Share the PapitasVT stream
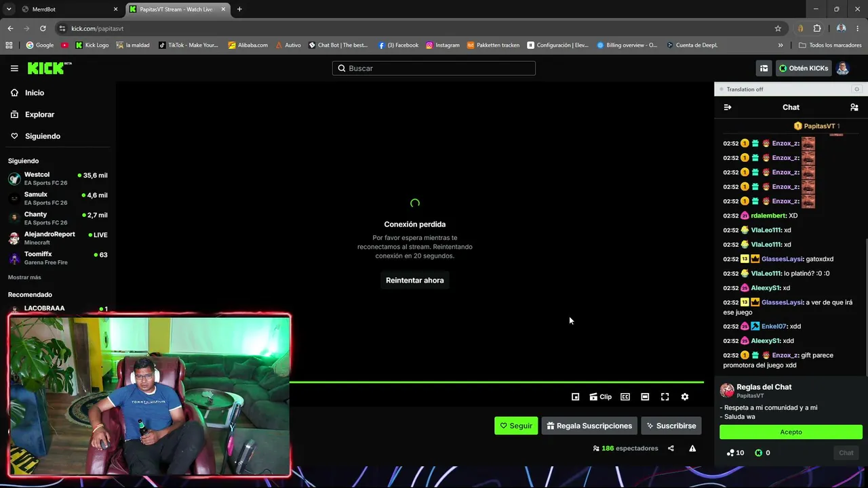The width and height of the screenshot is (868, 488). click(x=671, y=448)
